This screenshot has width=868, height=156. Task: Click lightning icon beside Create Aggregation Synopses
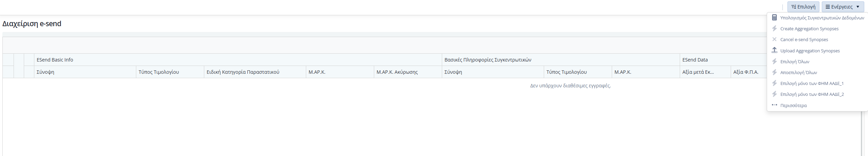774,29
